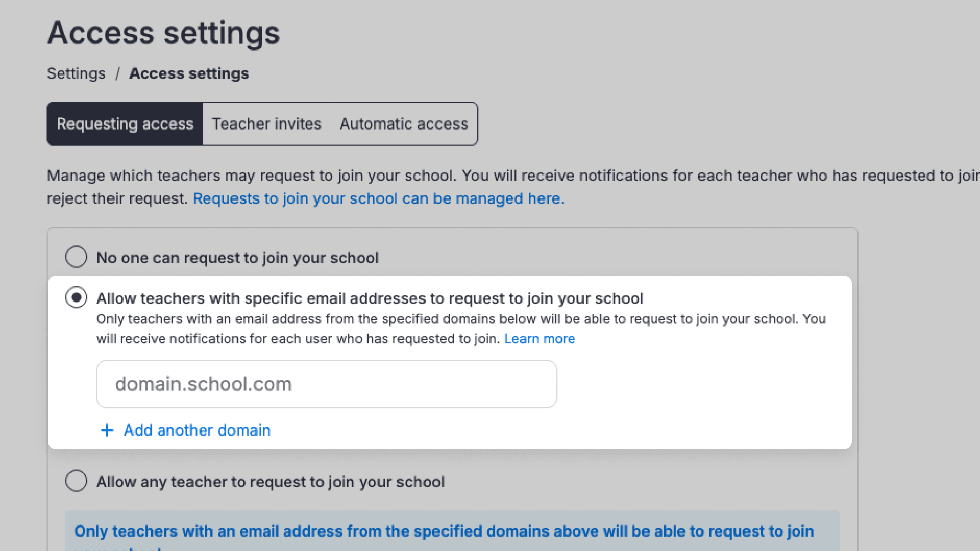Select the Requesting access tab
980x551 pixels.
125,123
